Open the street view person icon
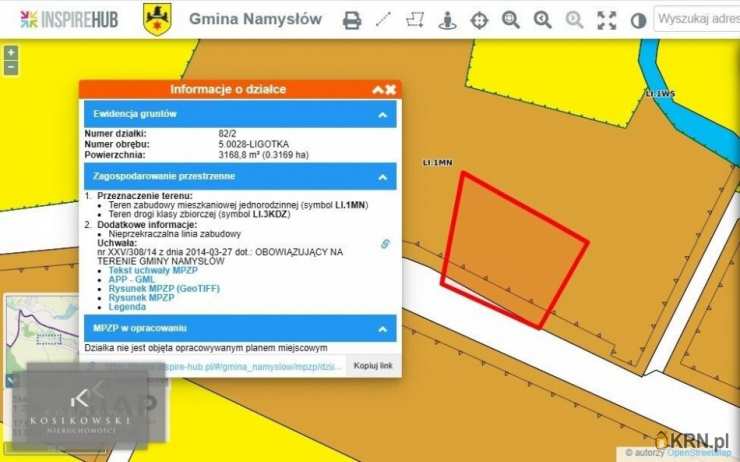The height and width of the screenshot is (462, 740). pyautogui.click(x=447, y=20)
